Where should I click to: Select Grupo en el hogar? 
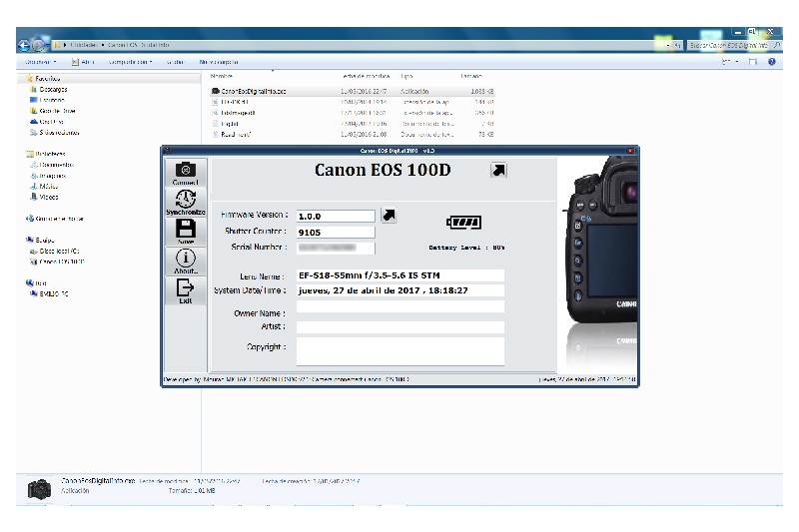point(55,219)
